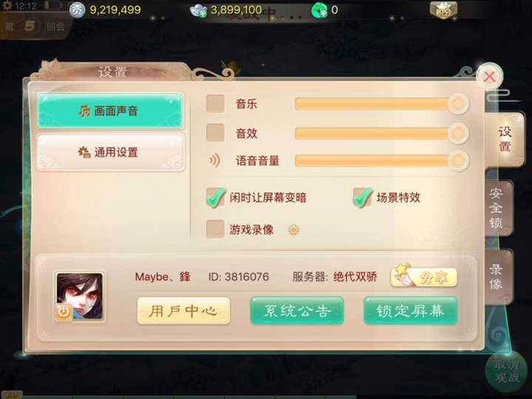Uncheck the 场景特效 scene effects option

pyautogui.click(x=362, y=197)
